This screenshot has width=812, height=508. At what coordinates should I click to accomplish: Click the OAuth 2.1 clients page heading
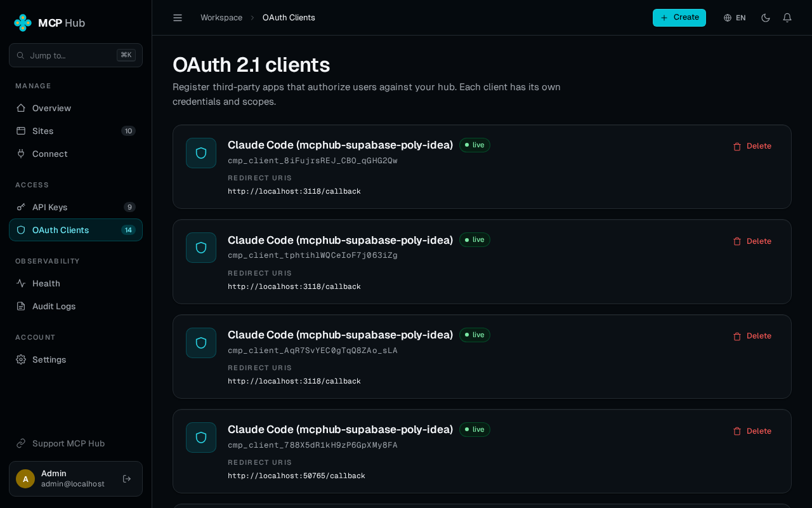tap(251, 65)
